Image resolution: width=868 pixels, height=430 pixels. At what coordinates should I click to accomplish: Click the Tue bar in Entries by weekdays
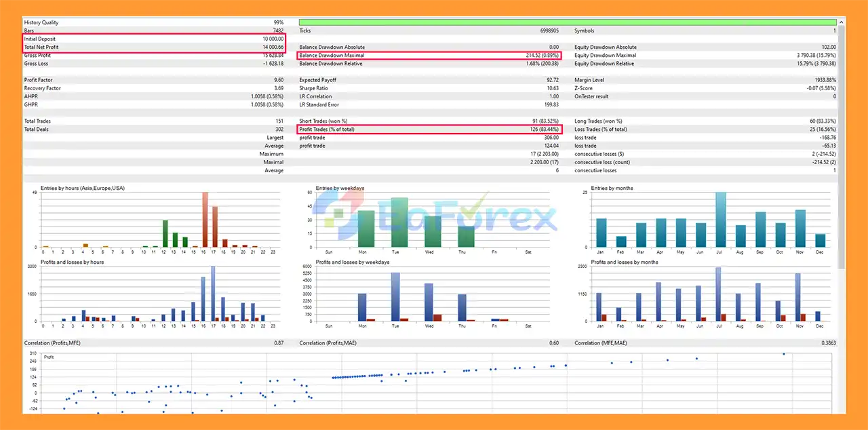[x=399, y=222]
